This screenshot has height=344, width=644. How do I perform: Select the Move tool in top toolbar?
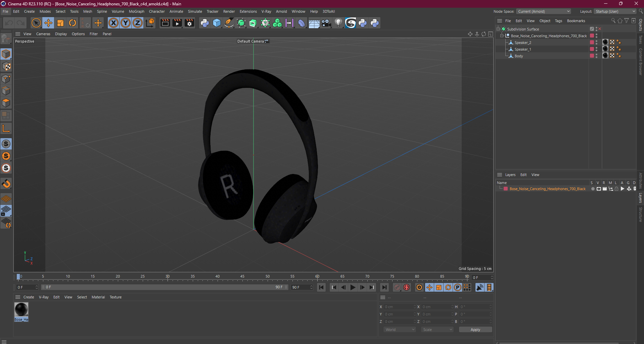click(48, 23)
